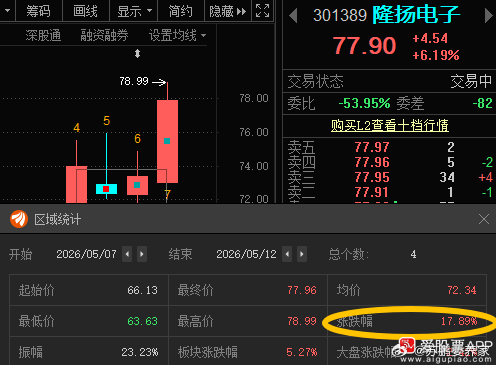Click stock code 301389
This screenshot has height=365, width=496.
tap(340, 15)
